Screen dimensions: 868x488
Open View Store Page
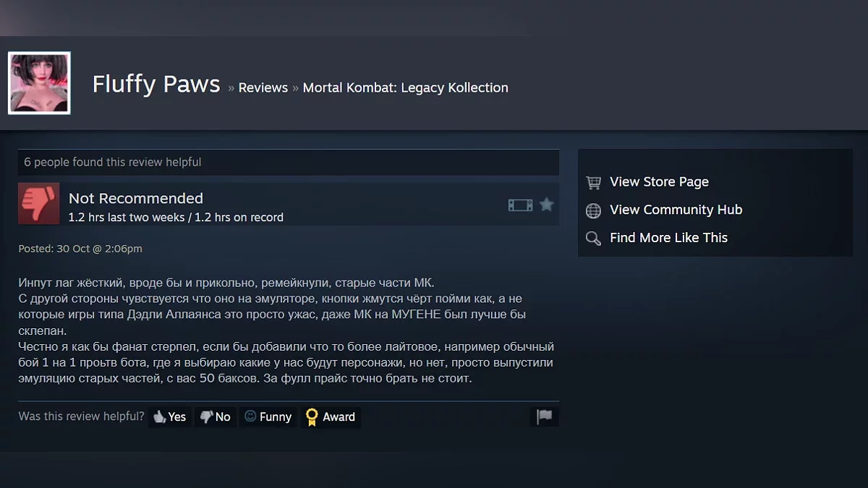click(x=659, y=182)
